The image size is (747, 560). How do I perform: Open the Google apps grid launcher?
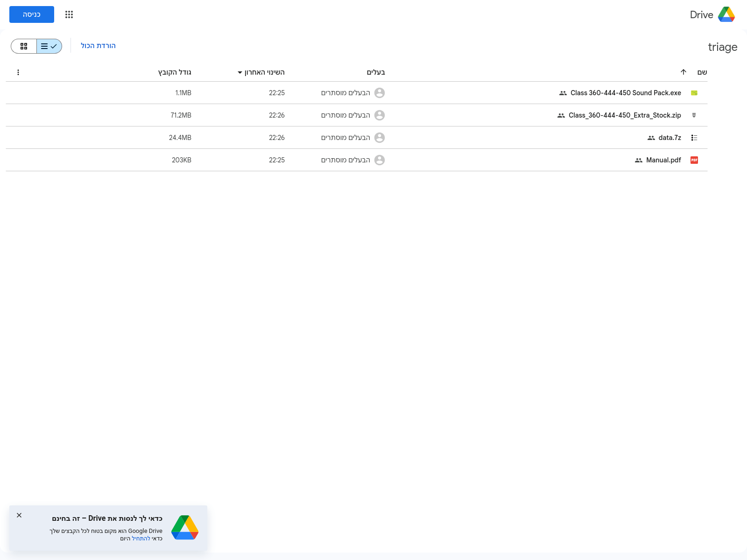tap(69, 14)
